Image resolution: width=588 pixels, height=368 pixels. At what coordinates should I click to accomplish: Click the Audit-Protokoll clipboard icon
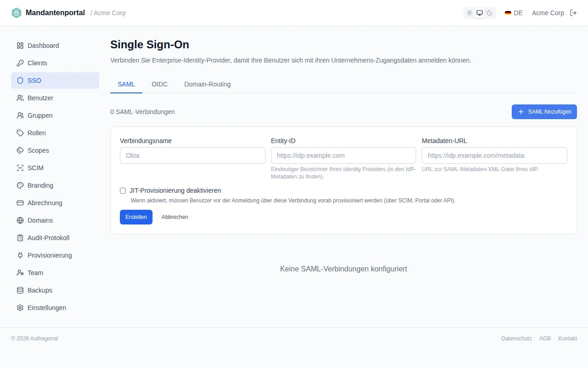pos(20,238)
